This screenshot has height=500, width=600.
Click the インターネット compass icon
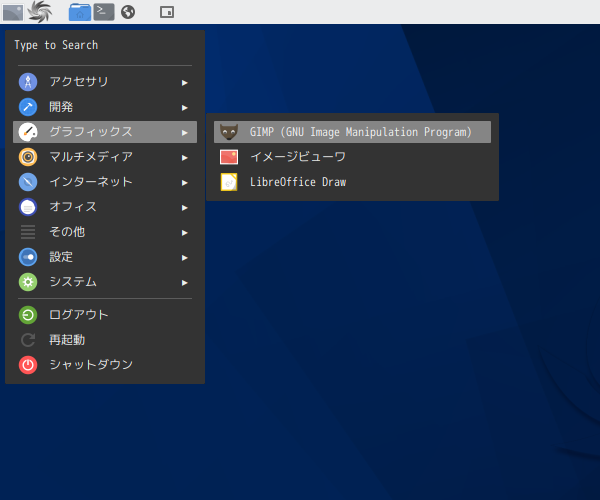click(28, 182)
